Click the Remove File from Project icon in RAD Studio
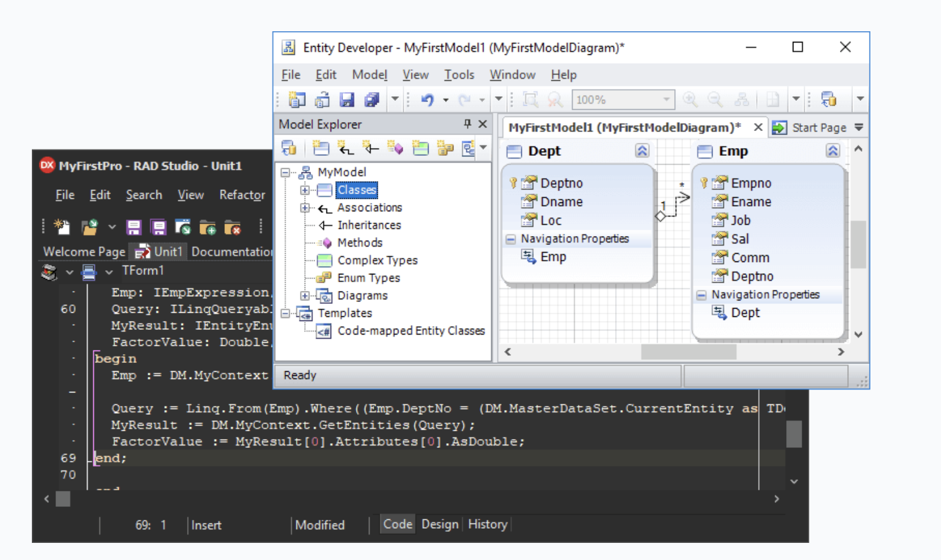The width and height of the screenshot is (941, 560). [233, 227]
